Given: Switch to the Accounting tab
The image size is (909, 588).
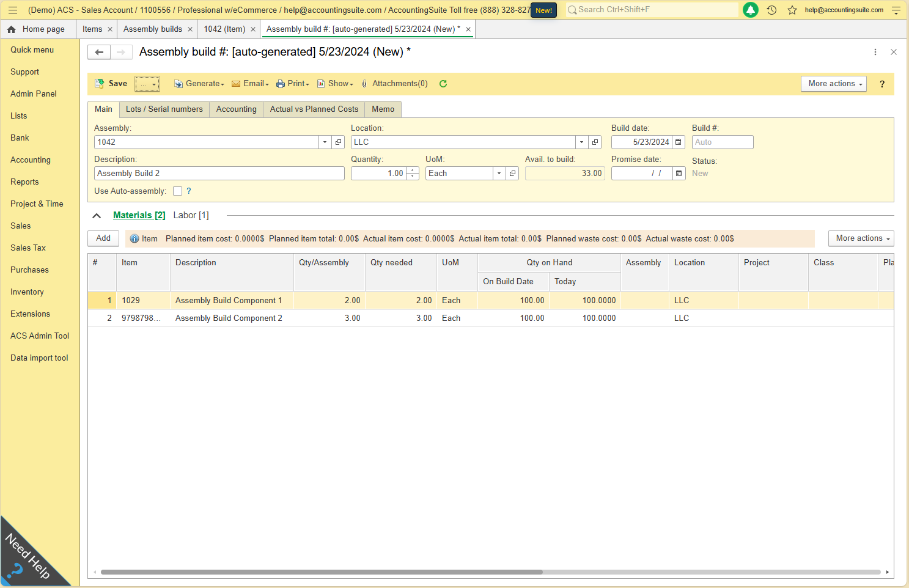Looking at the screenshot, I should [x=237, y=109].
